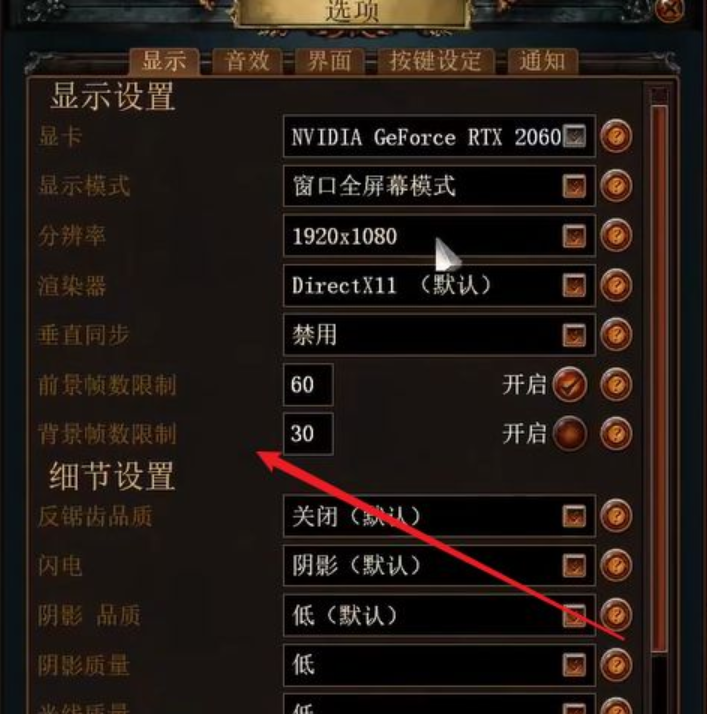Screen dimensions: 707x714
Task: Disable the 前景帧数限制 开启 toggle
Action: click(569, 385)
